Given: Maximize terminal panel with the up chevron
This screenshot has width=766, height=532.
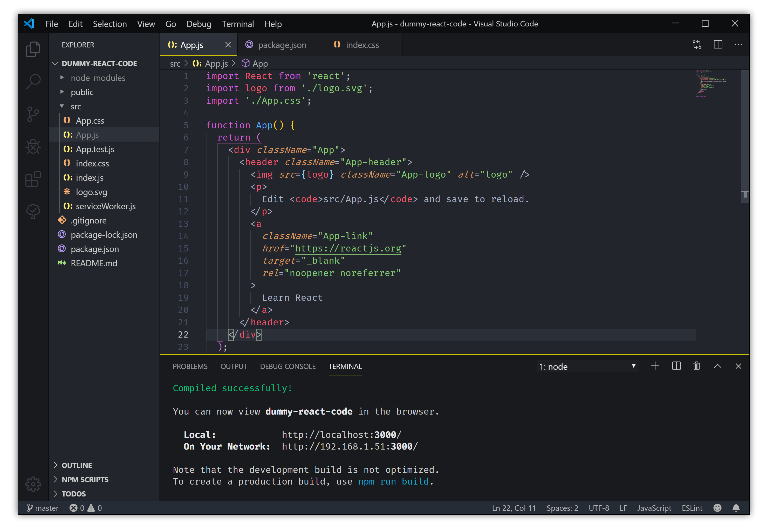Looking at the screenshot, I should click(x=718, y=366).
